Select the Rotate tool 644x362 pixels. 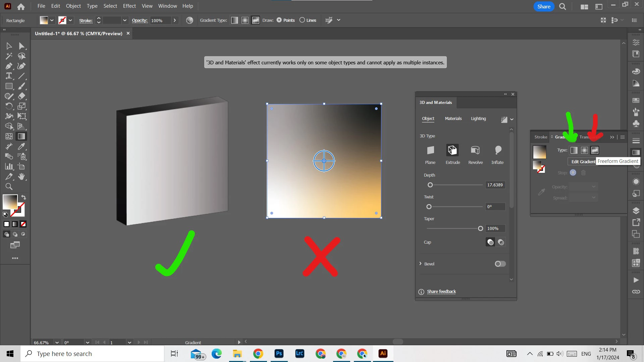(x=9, y=106)
